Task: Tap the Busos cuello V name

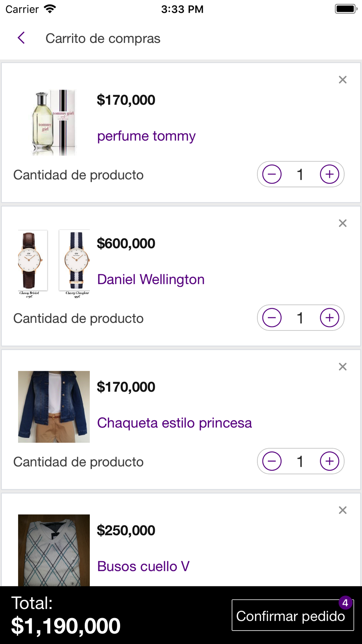Action: pos(143,566)
